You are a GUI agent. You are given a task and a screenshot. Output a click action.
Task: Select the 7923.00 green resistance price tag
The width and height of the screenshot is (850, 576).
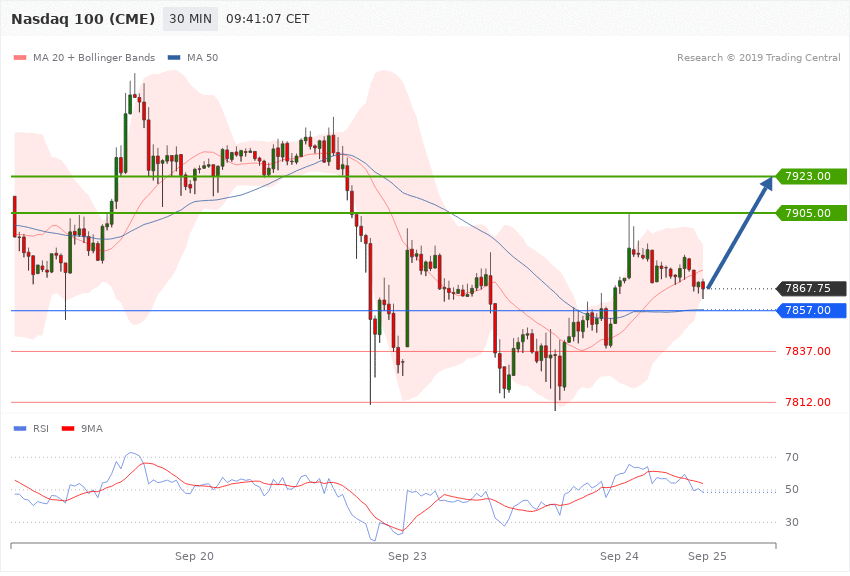(810, 176)
